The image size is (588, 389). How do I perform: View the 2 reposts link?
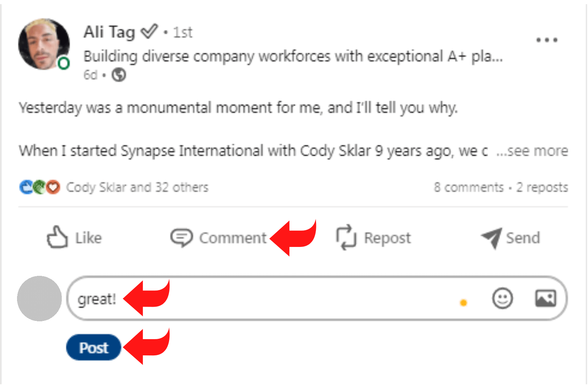pos(542,187)
